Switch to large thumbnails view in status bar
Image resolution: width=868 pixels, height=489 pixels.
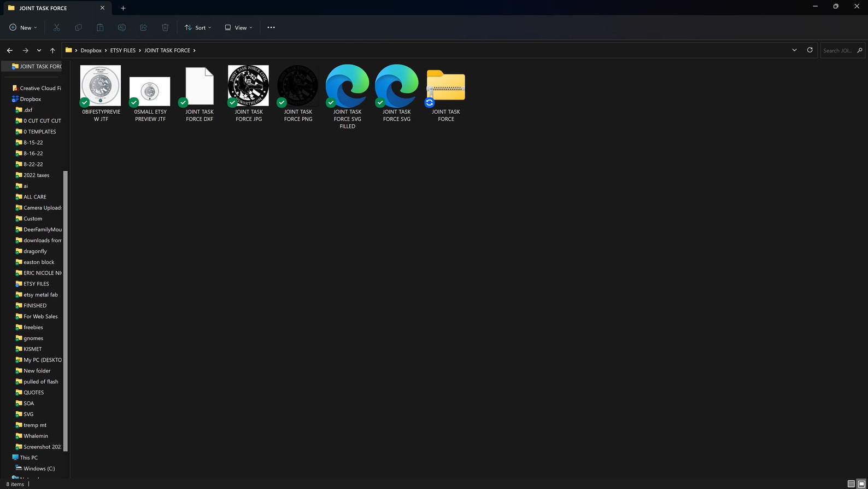(x=861, y=484)
